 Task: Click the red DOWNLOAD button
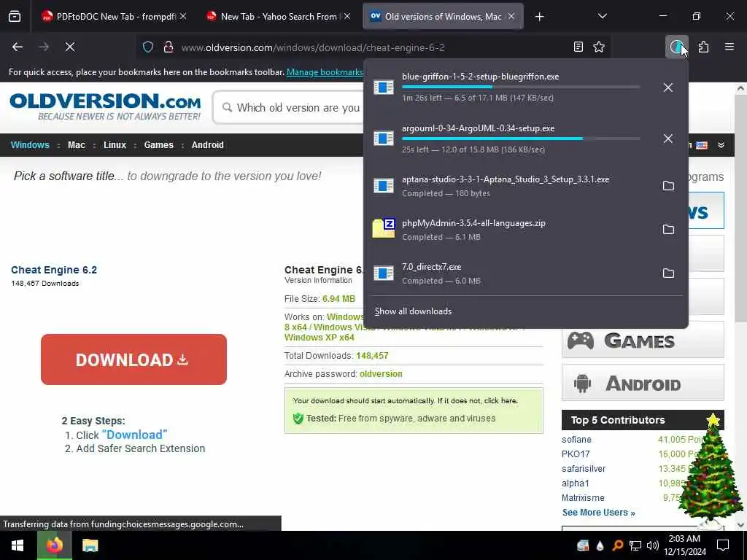click(134, 359)
